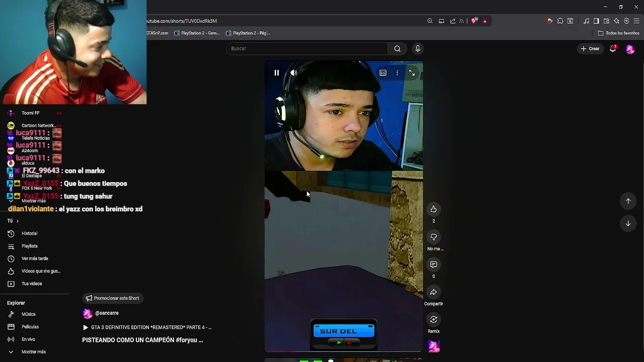Click the address bar URL

click(x=182, y=21)
